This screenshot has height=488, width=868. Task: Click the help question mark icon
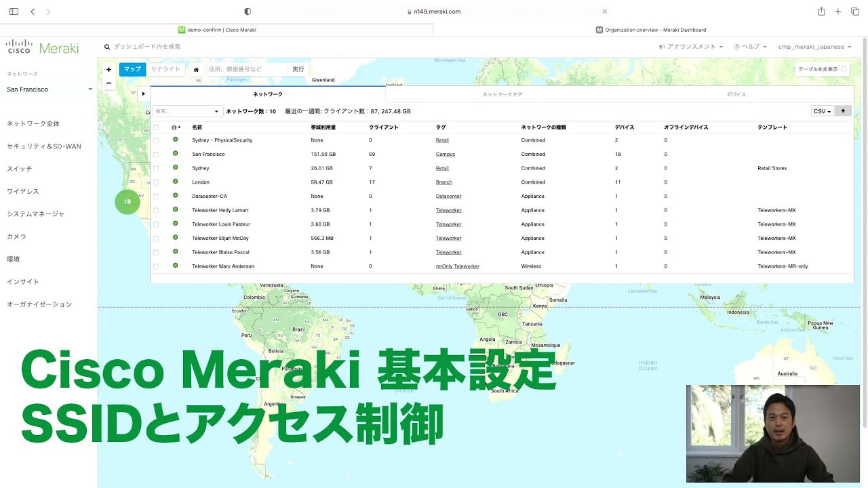(x=736, y=47)
